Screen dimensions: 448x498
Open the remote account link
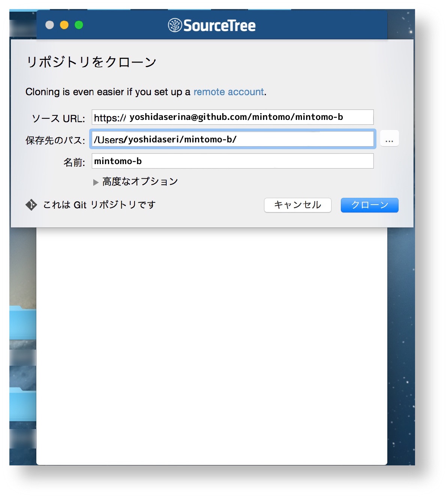tap(228, 92)
